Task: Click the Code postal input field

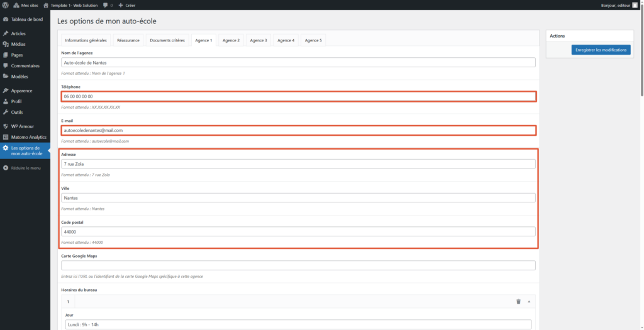Action: point(299,231)
